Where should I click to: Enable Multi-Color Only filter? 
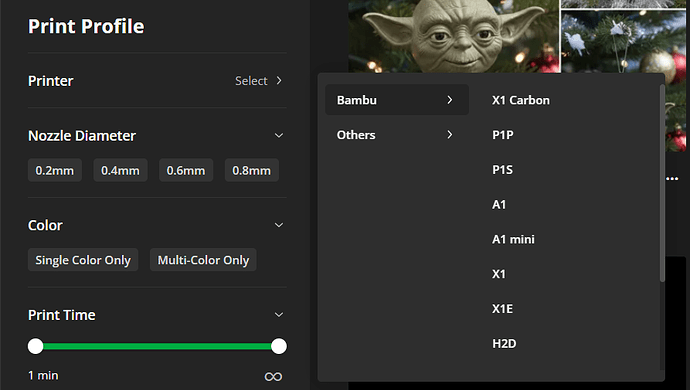[203, 260]
